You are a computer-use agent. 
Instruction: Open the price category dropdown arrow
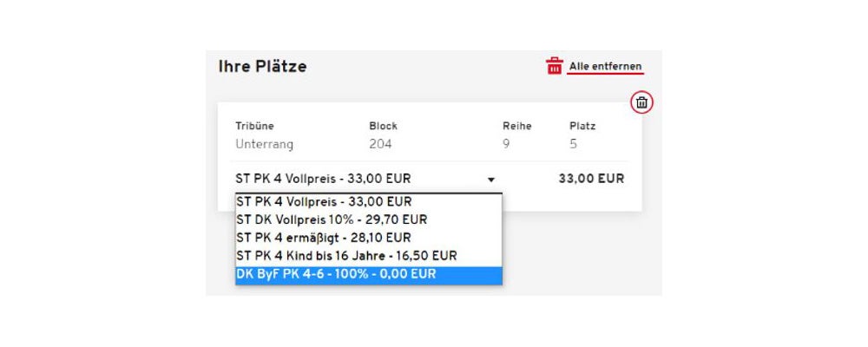(x=490, y=180)
